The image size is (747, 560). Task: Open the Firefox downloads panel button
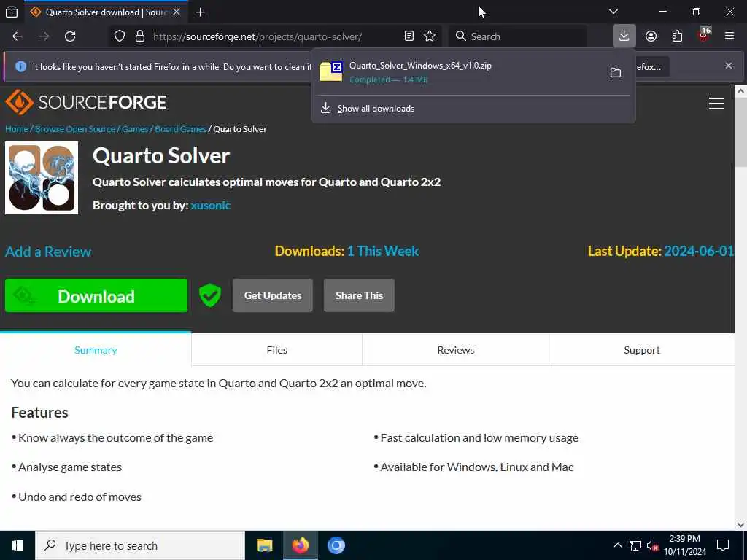click(x=624, y=36)
